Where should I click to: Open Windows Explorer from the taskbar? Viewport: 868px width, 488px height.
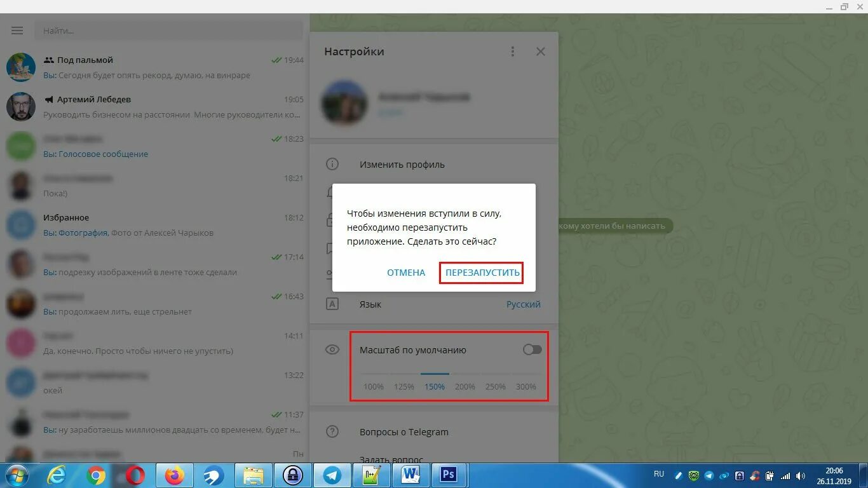click(x=253, y=475)
